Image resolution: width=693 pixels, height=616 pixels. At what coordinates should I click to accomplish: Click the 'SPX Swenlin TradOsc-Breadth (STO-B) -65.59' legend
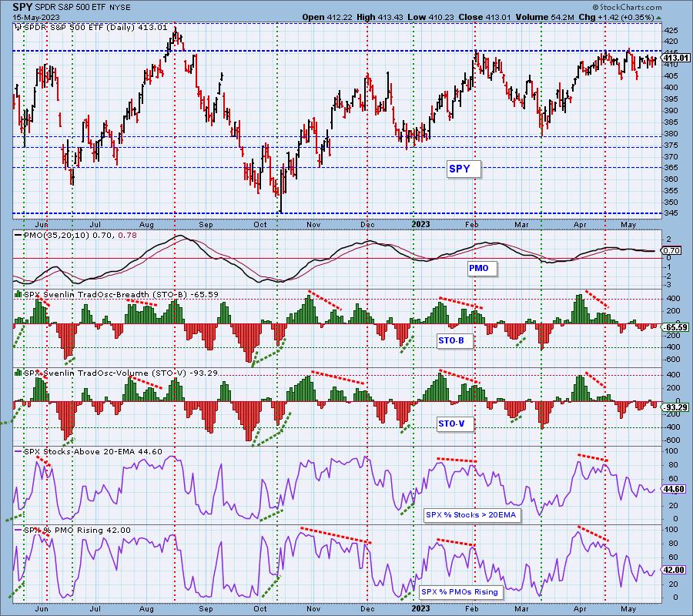(x=121, y=294)
